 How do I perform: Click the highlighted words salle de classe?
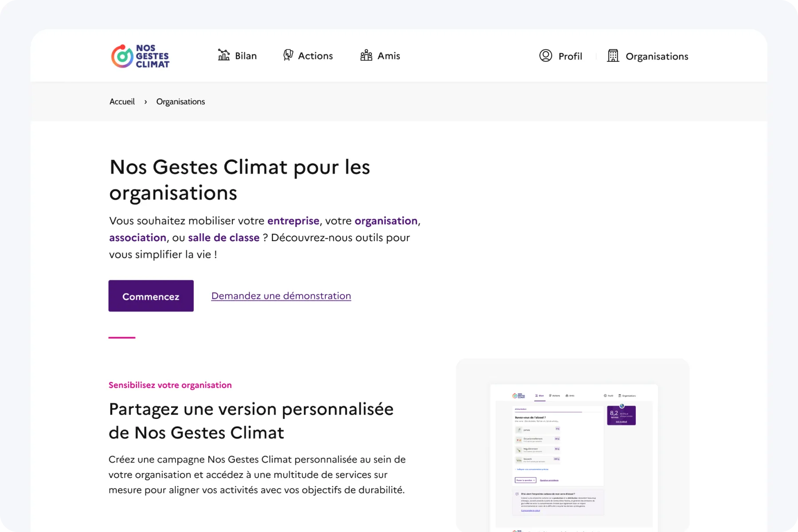224,238
